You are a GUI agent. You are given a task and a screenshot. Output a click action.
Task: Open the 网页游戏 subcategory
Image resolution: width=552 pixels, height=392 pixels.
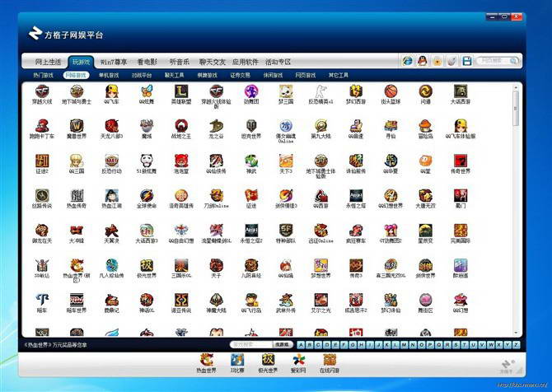(x=305, y=75)
